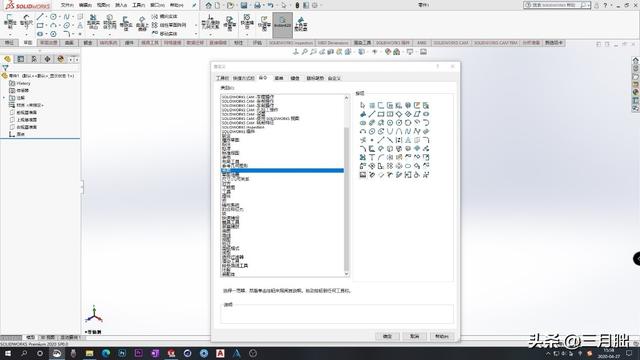This screenshot has width=640, height=360.
Task: Select the Spline tool in the Sketch ribbon
Action: [67, 17]
